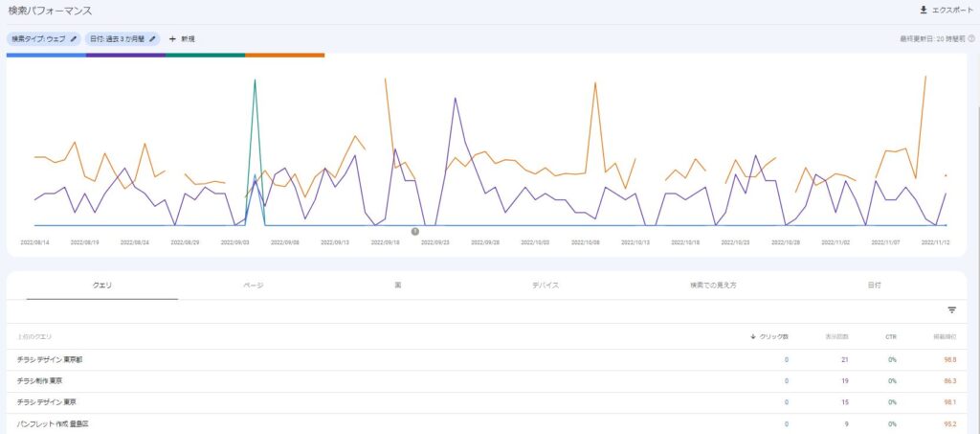
Task: Click the green metric color bar
Action: pos(205,55)
